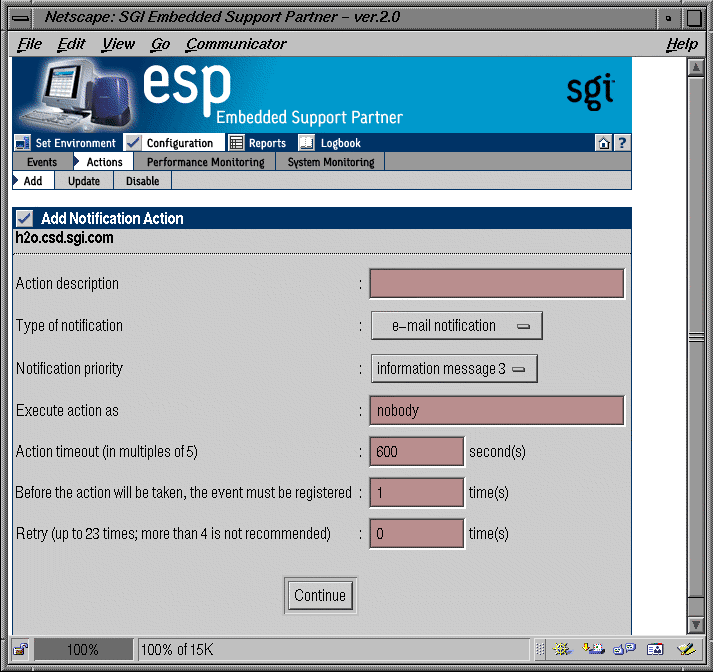Open the Address Book component bar icon
The width and height of the screenshot is (713, 672).
click(x=655, y=649)
